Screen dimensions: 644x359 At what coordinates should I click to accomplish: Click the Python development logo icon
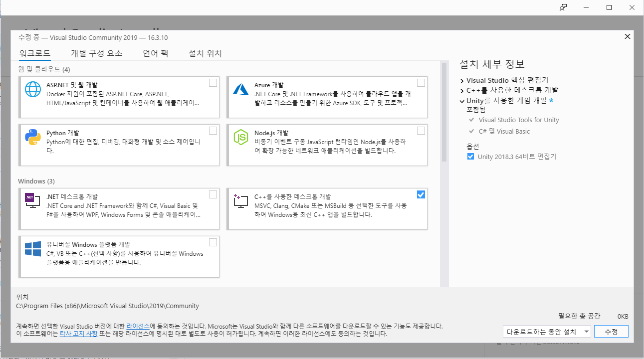click(x=33, y=137)
